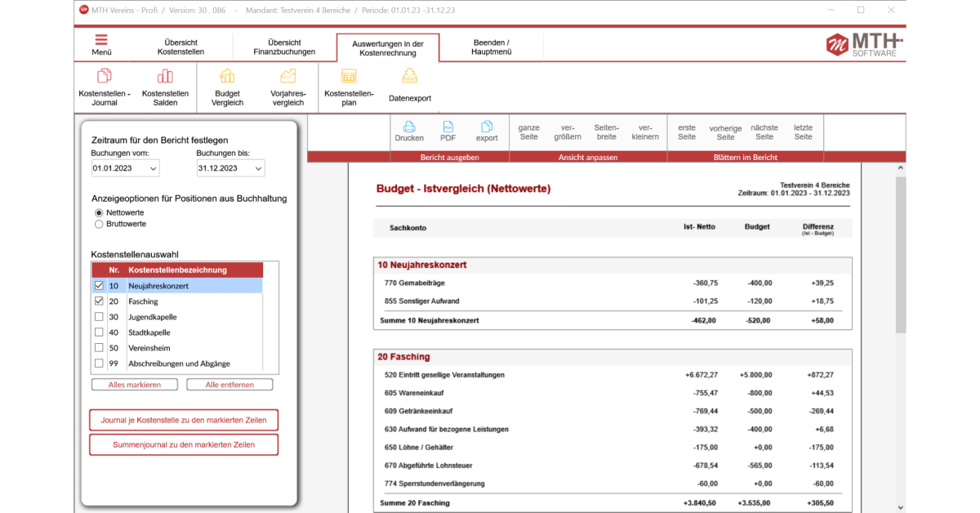Click the export icon in report toolbar
The image size is (980, 513).
(487, 127)
